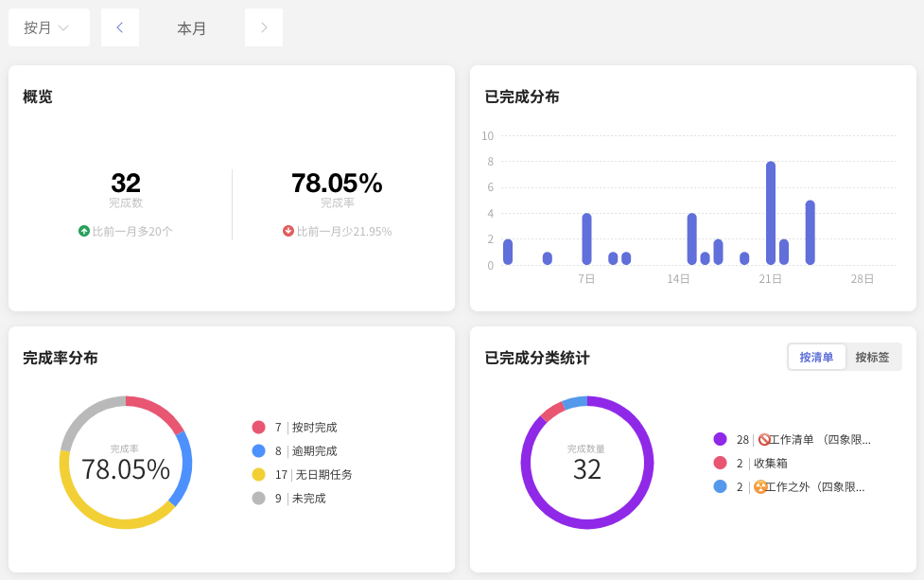The height and width of the screenshot is (580, 924).
Task: Click the 28日 axis label
Action: pyautogui.click(x=863, y=279)
